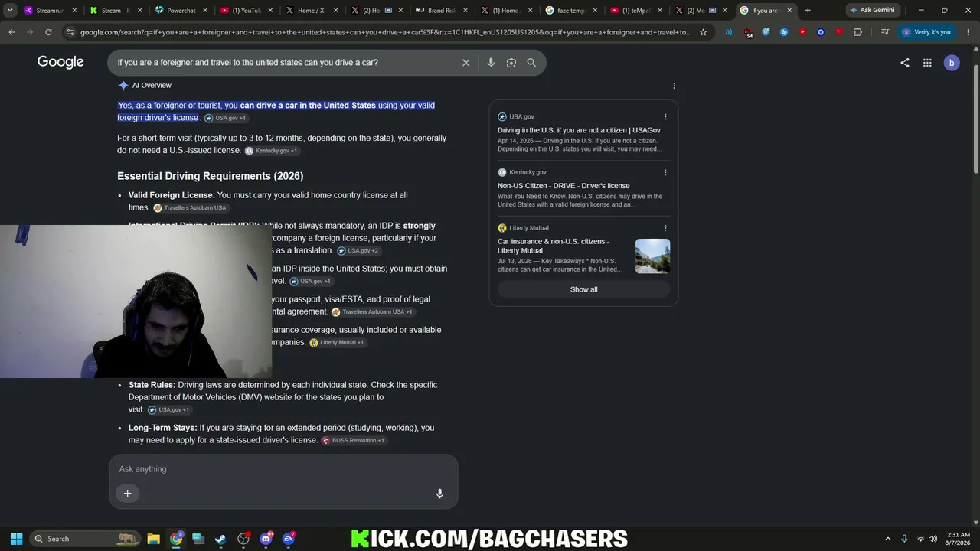Viewport: 980px width, 551px height.
Task: Show all AI Overview sources
Action: pos(583,289)
